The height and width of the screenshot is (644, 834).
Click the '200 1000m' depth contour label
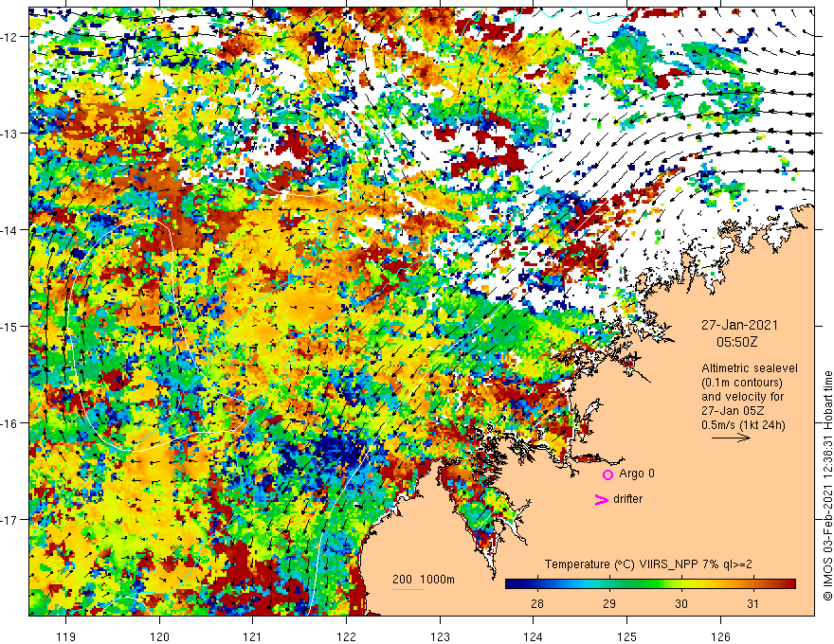tap(424, 580)
